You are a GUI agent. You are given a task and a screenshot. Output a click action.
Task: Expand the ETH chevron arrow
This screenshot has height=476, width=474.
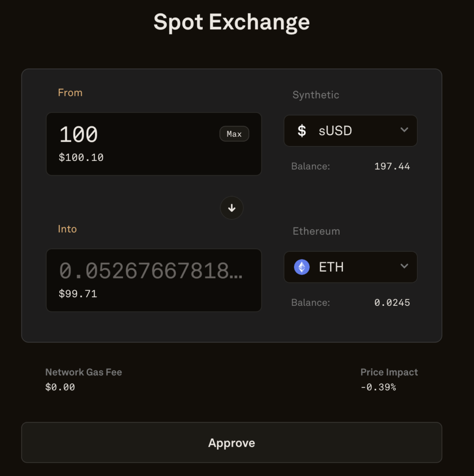[404, 266]
